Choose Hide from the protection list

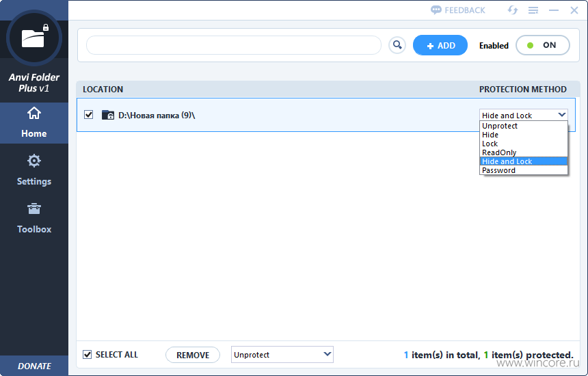[x=524, y=135]
